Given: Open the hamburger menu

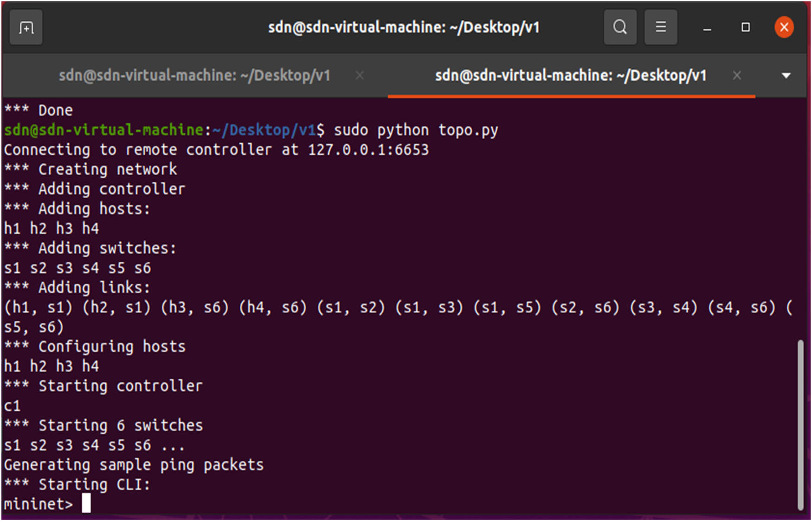Looking at the screenshot, I should (x=661, y=27).
